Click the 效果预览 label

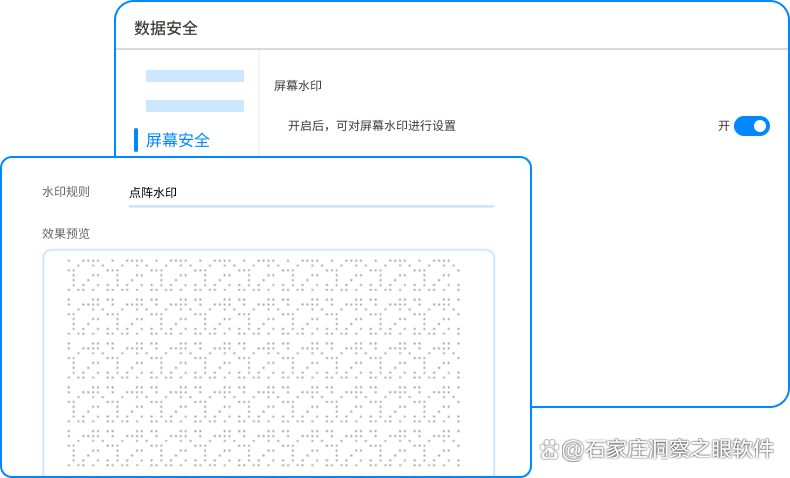point(66,234)
